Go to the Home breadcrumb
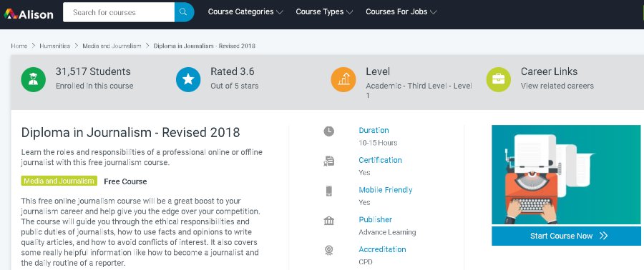The width and height of the screenshot is (644, 270). (19, 46)
